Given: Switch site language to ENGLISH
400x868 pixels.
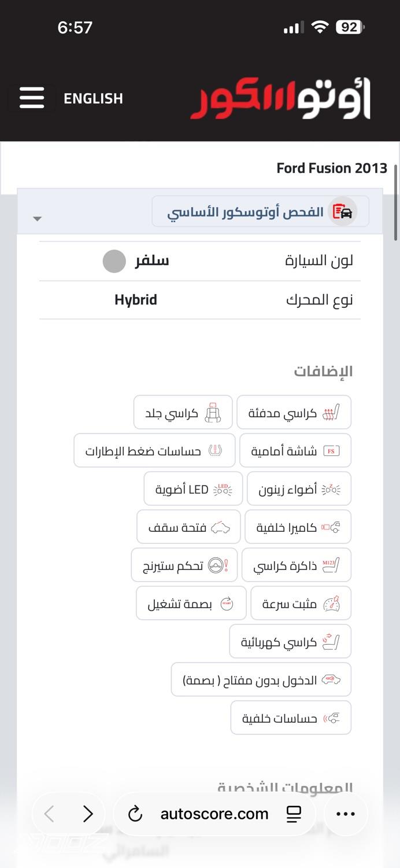Looking at the screenshot, I should pos(93,98).
